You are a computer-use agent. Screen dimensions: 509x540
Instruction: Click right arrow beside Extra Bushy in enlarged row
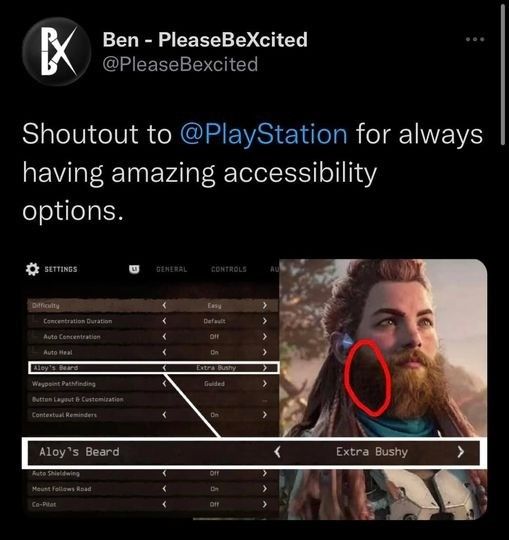[x=460, y=451]
